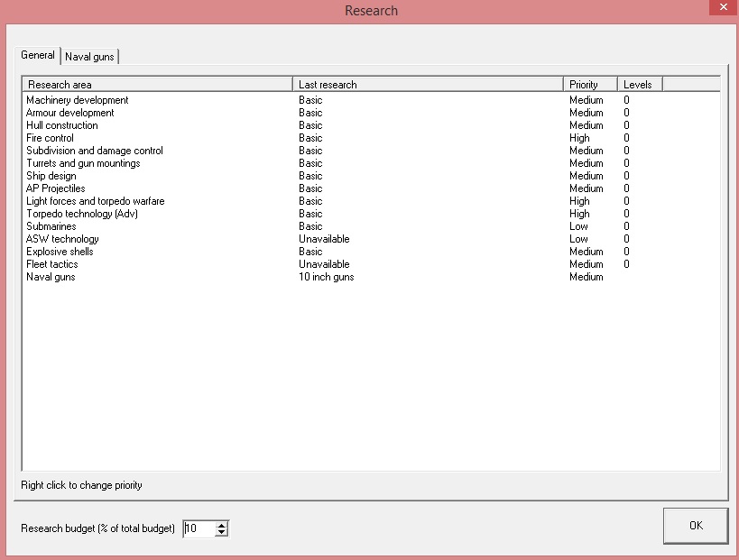Viewport: 739px width, 560px height.
Task: Click the Levels column header
Action: point(640,85)
